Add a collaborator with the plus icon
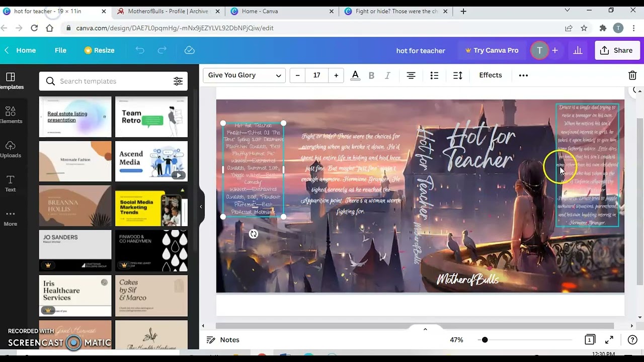 pyautogui.click(x=555, y=50)
